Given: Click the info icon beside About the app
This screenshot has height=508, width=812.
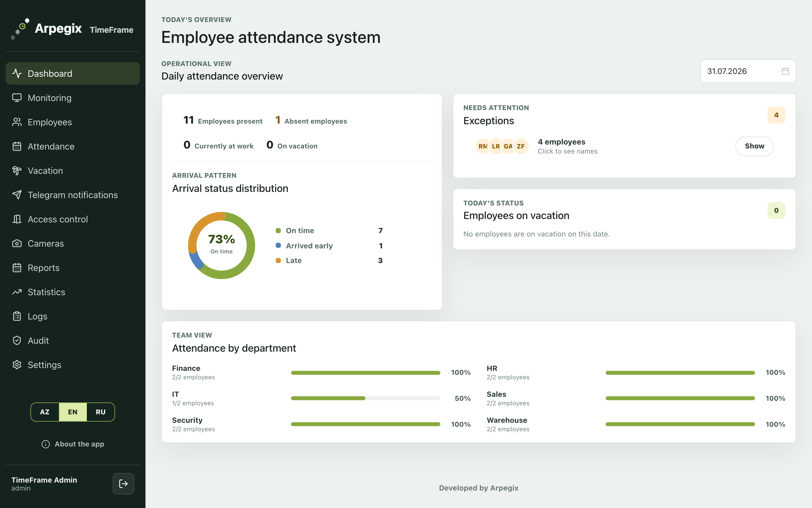Looking at the screenshot, I should (46, 444).
